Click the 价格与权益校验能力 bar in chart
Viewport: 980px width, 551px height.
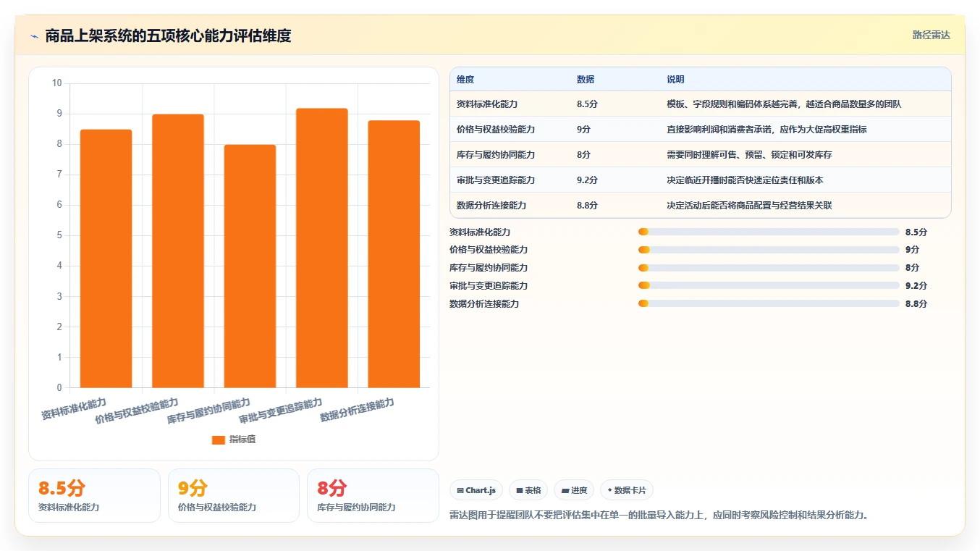click(178, 251)
